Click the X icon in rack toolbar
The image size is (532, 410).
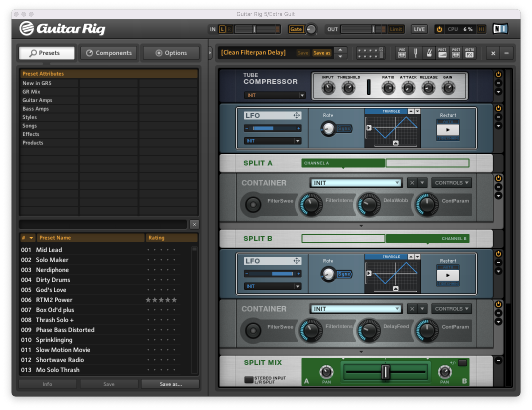tap(493, 53)
